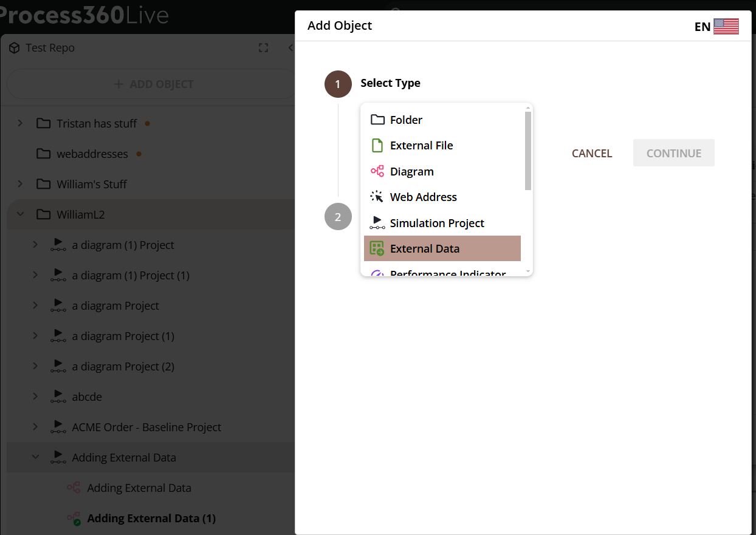This screenshot has height=535, width=756.
Task: Collapse the Adding External Data project
Action: (35, 457)
